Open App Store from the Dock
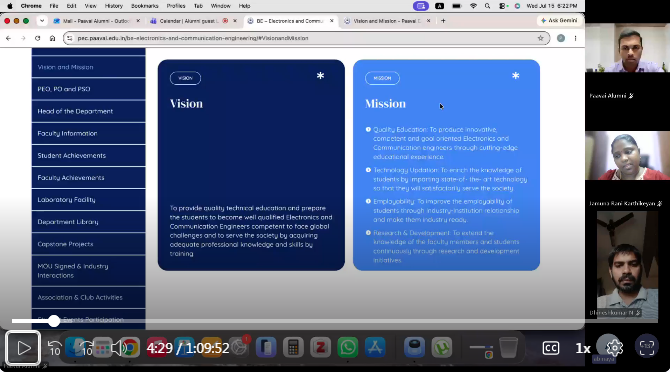 [375, 347]
